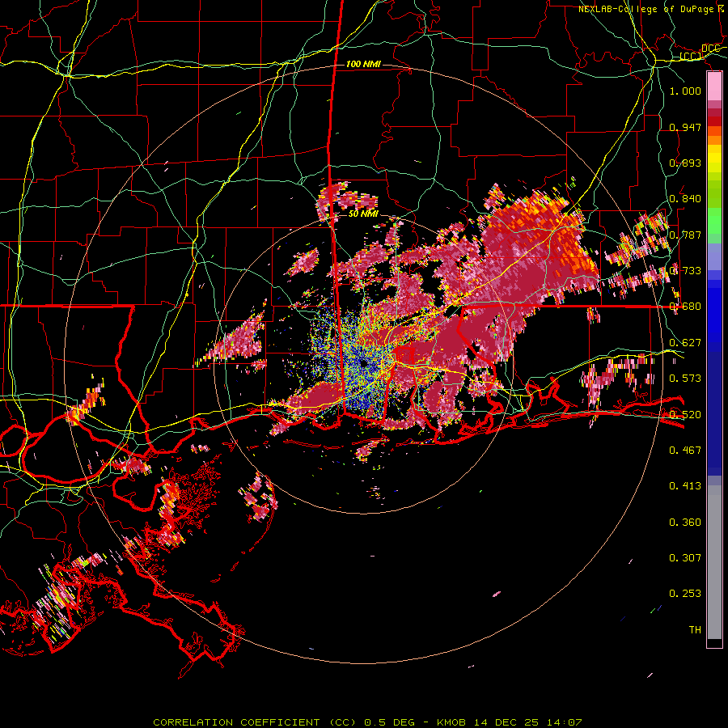Click the 0.253 legend value
The image size is (728, 728).
(685, 594)
